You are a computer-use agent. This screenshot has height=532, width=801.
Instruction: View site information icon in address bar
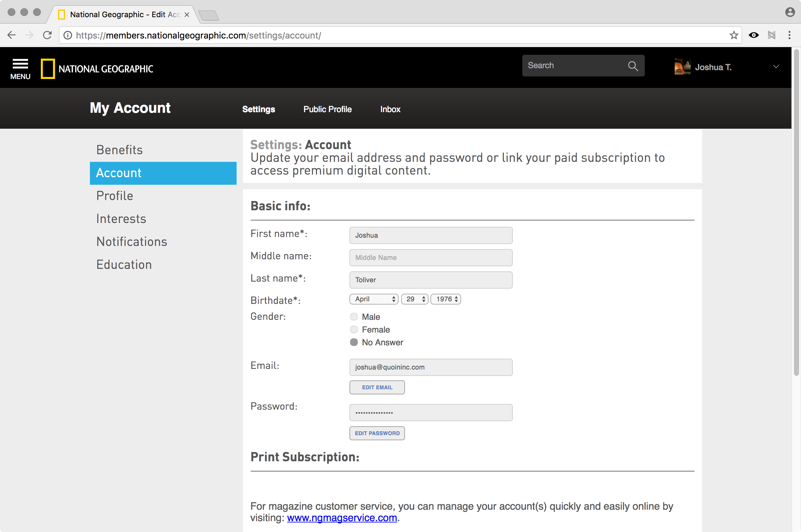point(68,35)
